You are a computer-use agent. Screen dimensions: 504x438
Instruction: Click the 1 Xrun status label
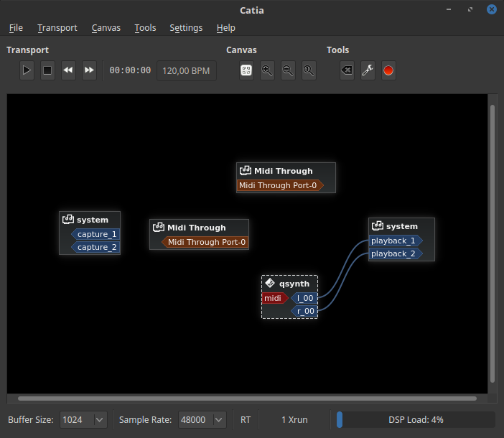(294, 419)
